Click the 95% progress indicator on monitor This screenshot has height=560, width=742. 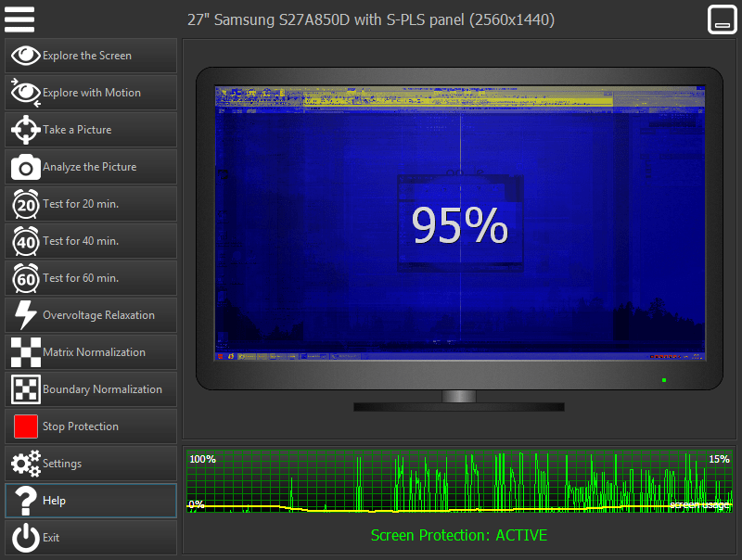pyautogui.click(x=460, y=224)
